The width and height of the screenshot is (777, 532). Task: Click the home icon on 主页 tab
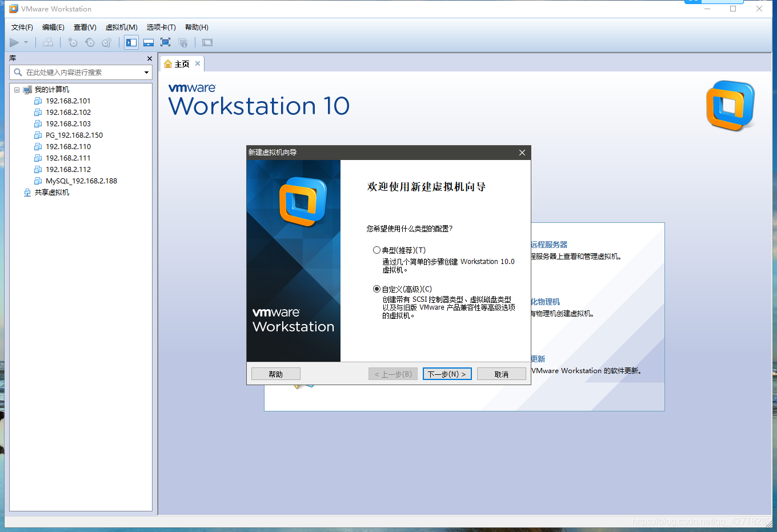coord(168,64)
